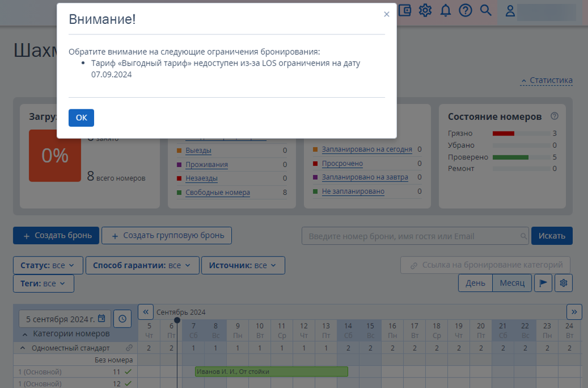Click the Создать бронь button

tap(56, 236)
